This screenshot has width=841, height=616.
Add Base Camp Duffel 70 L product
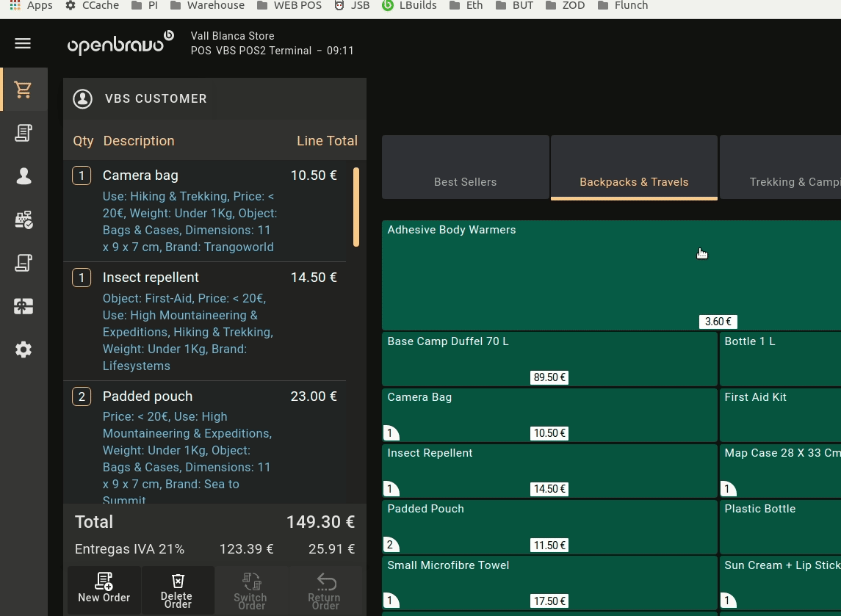tap(549, 358)
